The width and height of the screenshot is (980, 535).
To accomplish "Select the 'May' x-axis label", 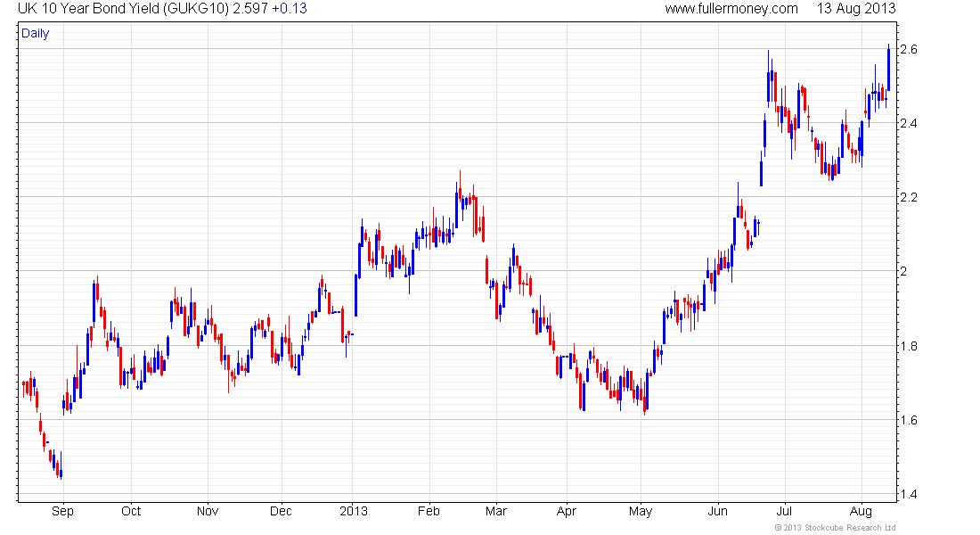I will [x=641, y=511].
